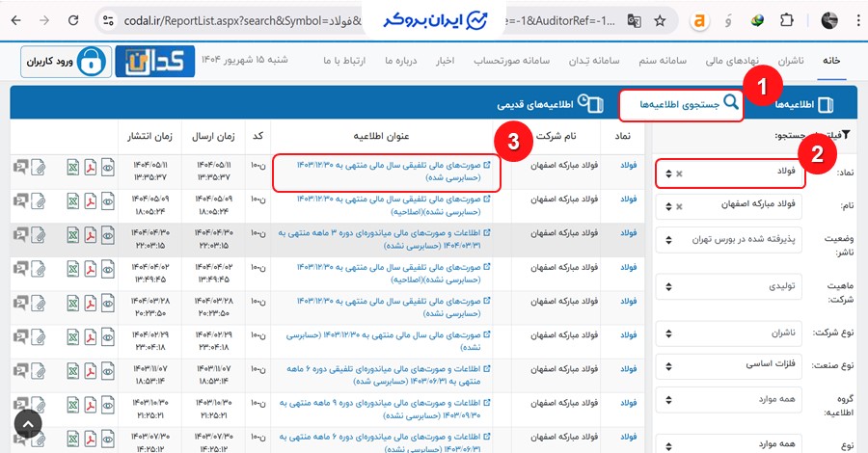Image resolution: width=868 pixels, height=453 pixels.
Task: Download Excel for the 1404/05/09 report
Action: [73, 201]
